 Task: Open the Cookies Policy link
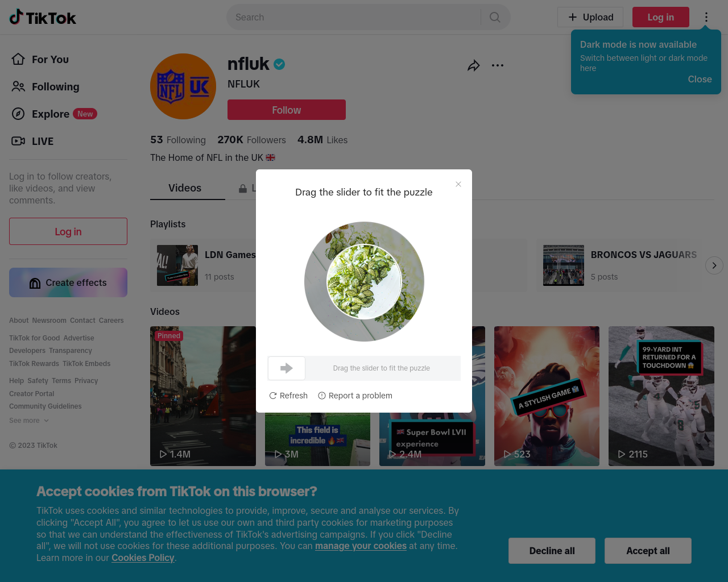tap(143, 558)
